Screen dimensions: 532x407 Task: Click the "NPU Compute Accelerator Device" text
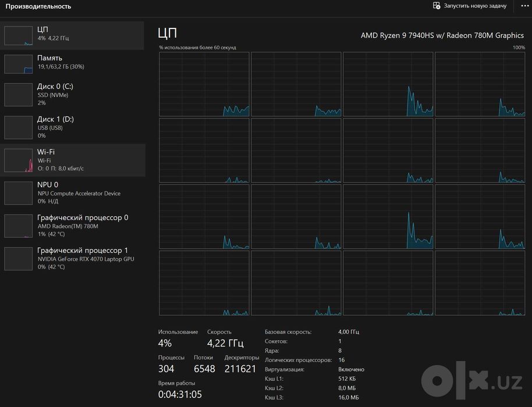(79, 194)
